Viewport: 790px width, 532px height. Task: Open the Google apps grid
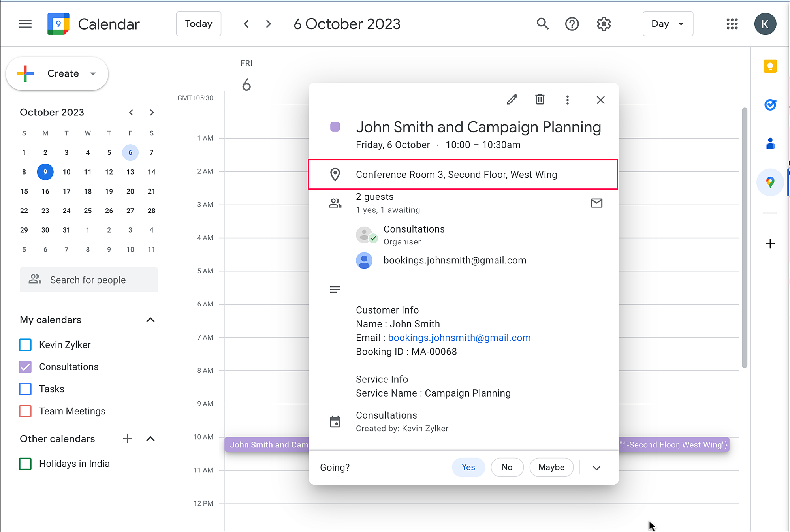click(732, 24)
